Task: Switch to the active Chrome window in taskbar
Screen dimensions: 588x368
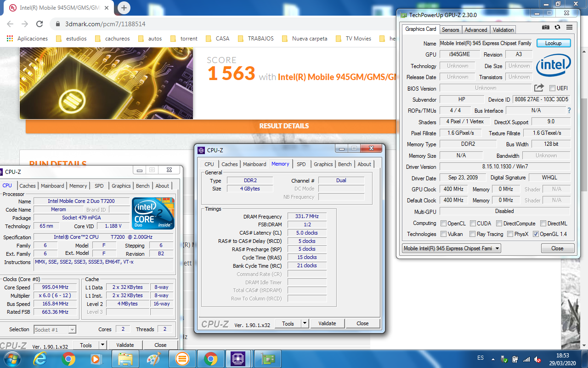Action: (211, 359)
